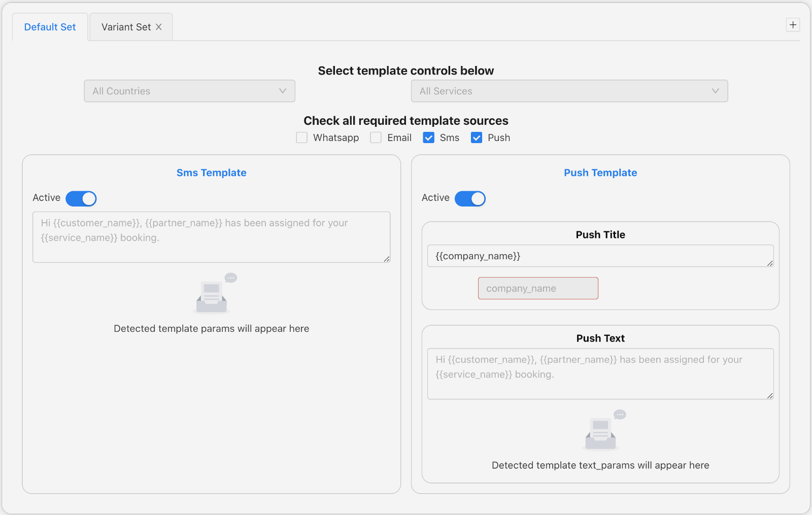Switch to the Default Set tab
Image resolution: width=812 pixels, height=515 pixels.
pyautogui.click(x=50, y=27)
